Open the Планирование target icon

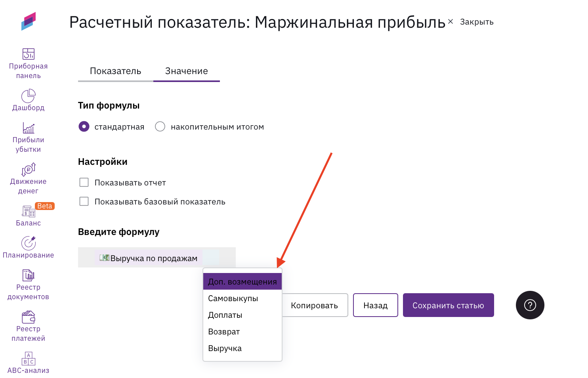(28, 243)
